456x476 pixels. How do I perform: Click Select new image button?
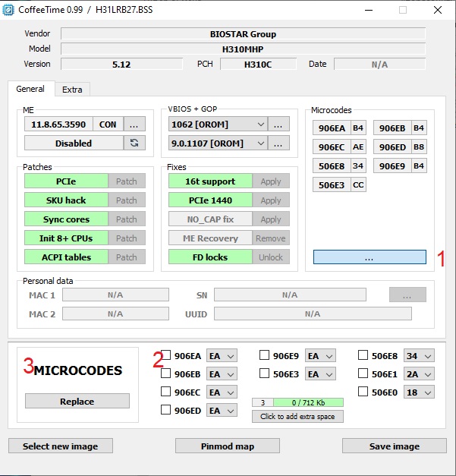click(x=61, y=446)
